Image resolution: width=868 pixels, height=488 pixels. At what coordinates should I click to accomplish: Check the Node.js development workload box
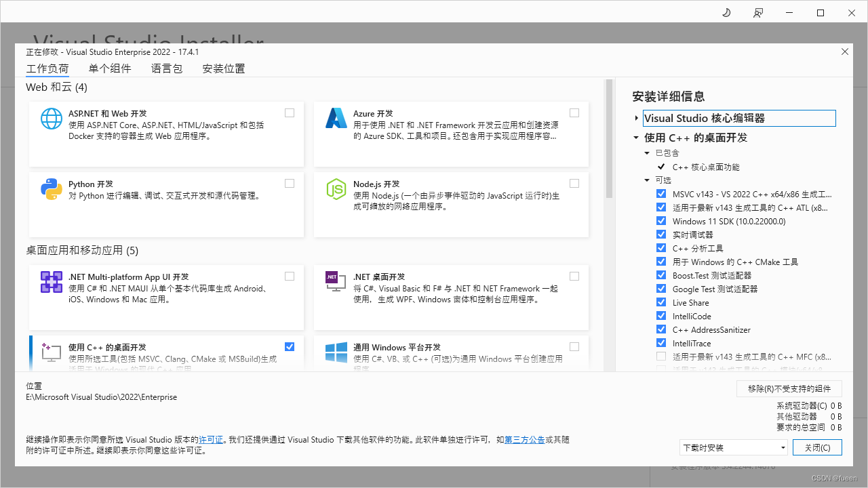(574, 184)
